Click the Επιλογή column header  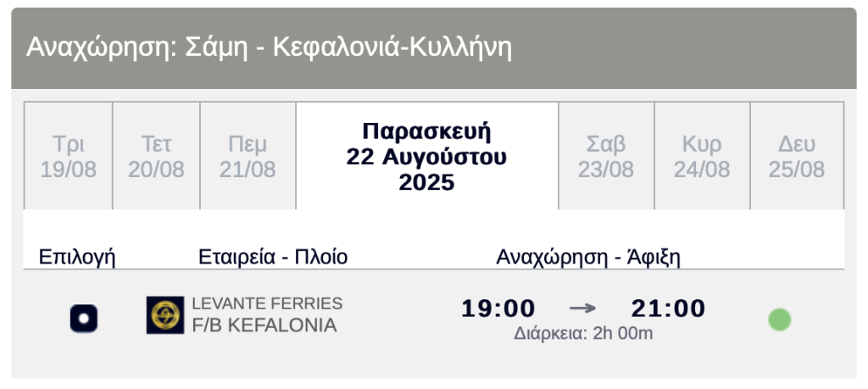pos(77,258)
